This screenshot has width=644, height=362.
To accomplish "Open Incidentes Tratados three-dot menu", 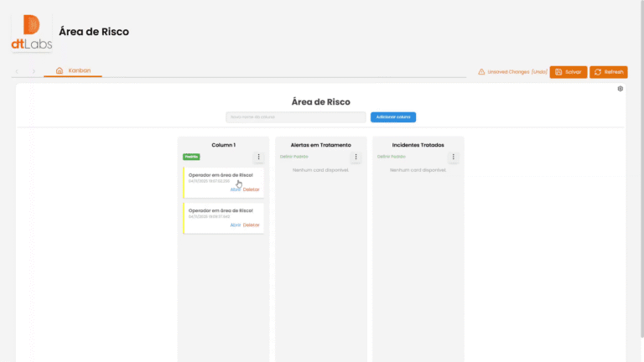I will click(454, 157).
